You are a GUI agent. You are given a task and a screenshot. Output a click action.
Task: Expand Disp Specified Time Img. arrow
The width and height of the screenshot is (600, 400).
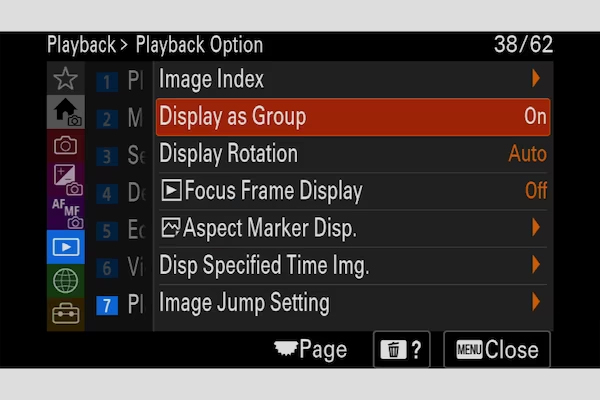pyautogui.click(x=536, y=265)
